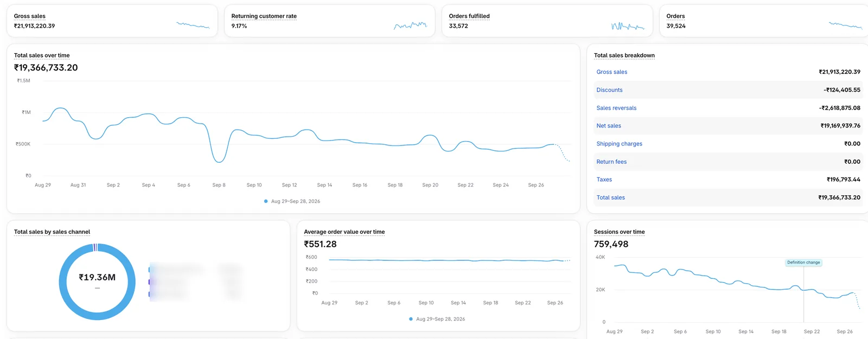Image resolution: width=868 pixels, height=339 pixels.
Task: Click the Total sales breakdown link
Action: pos(611,197)
